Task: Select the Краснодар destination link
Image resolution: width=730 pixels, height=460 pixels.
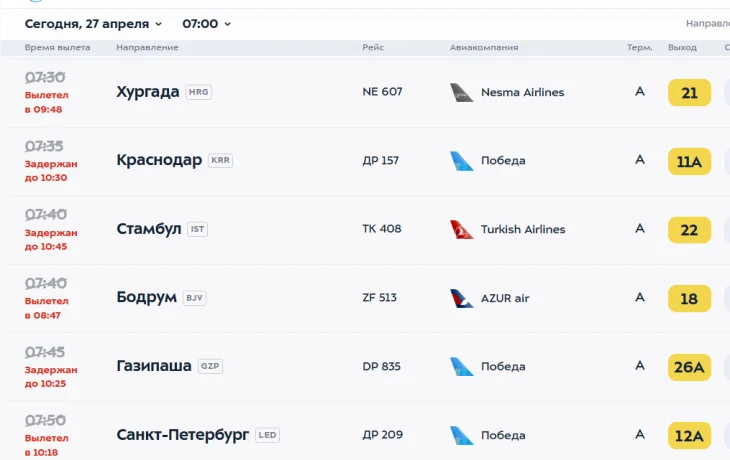Action: (x=159, y=160)
